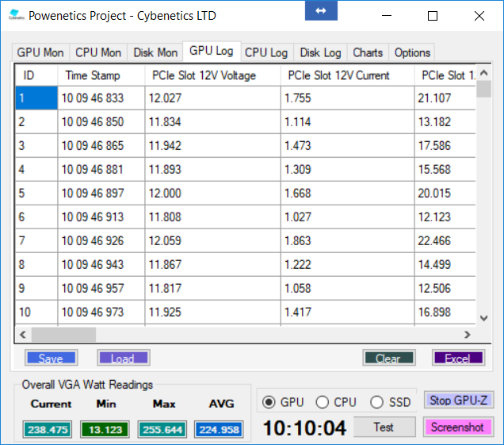Switch to the CPU Mon tab
Screen dimensions: 504x445
pyautogui.click(x=98, y=52)
